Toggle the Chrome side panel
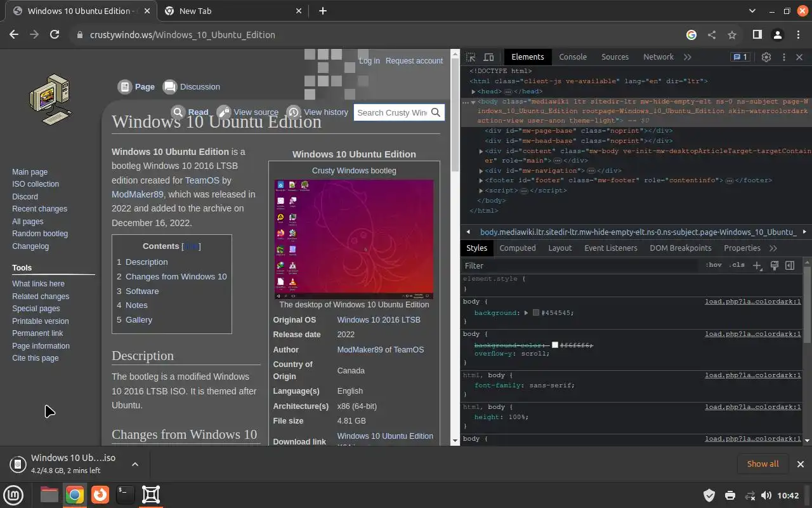The width and height of the screenshot is (812, 508). pyautogui.click(x=757, y=35)
